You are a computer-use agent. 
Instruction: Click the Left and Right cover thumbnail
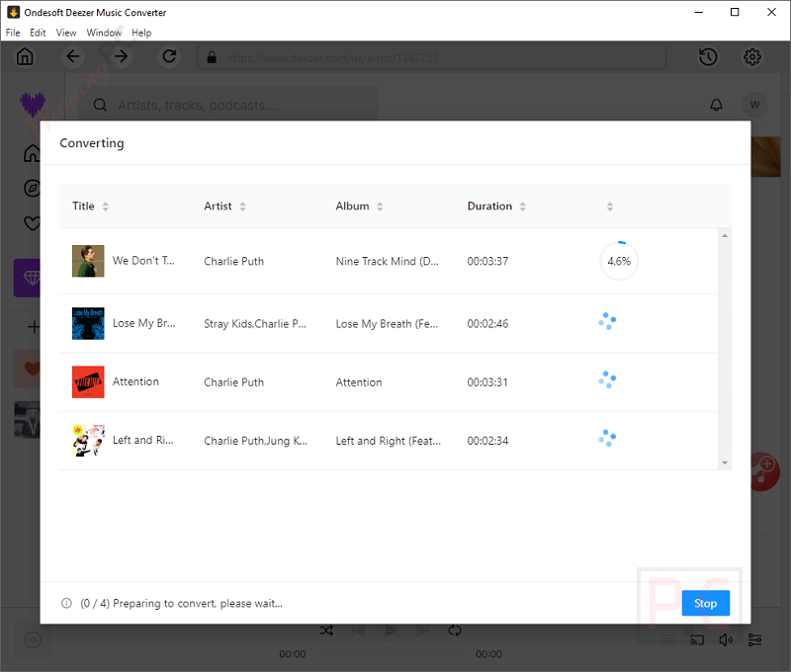[x=88, y=441]
